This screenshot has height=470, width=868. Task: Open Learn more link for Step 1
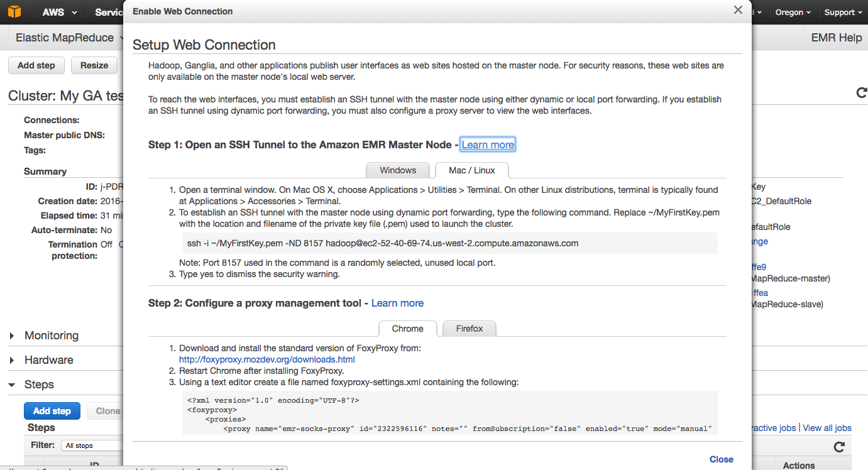click(x=488, y=145)
